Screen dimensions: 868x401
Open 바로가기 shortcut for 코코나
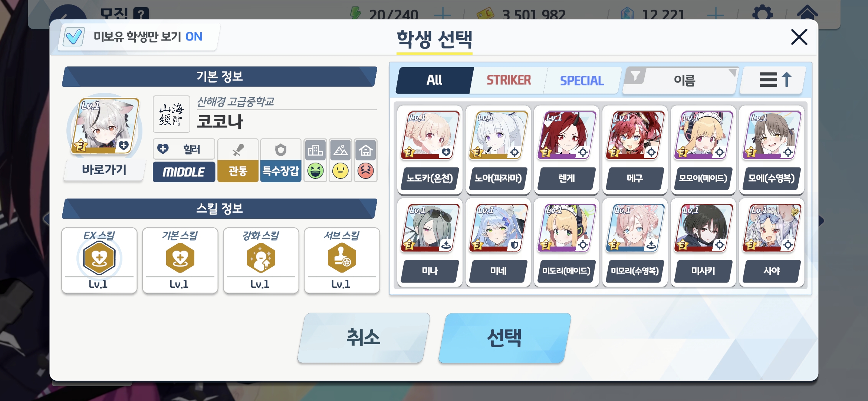(104, 170)
